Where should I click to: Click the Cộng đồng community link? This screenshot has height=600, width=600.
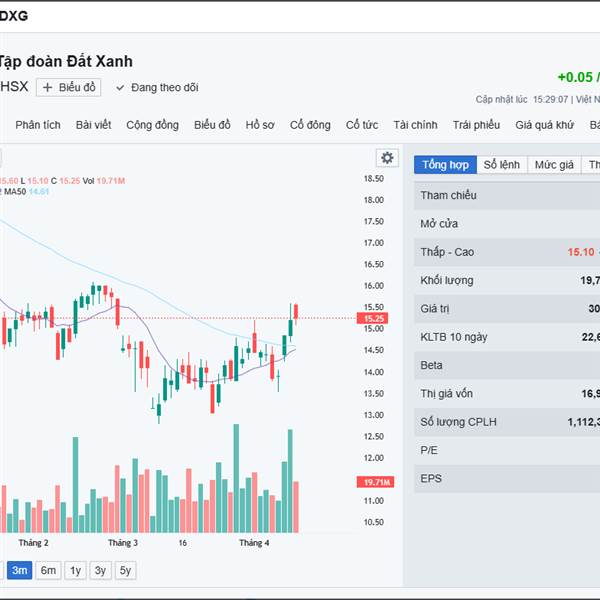pos(153,125)
